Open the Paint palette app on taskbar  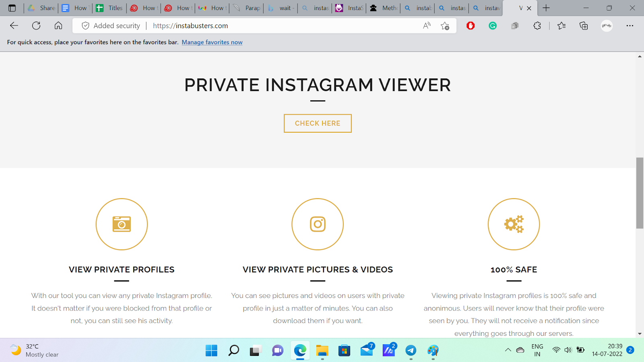tap(433, 350)
